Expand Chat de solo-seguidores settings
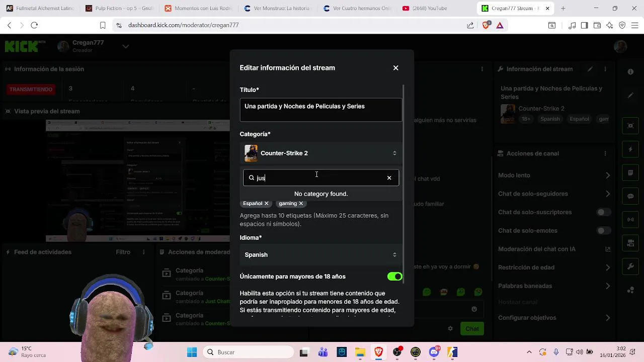The image size is (644, 362). [x=608, y=194]
